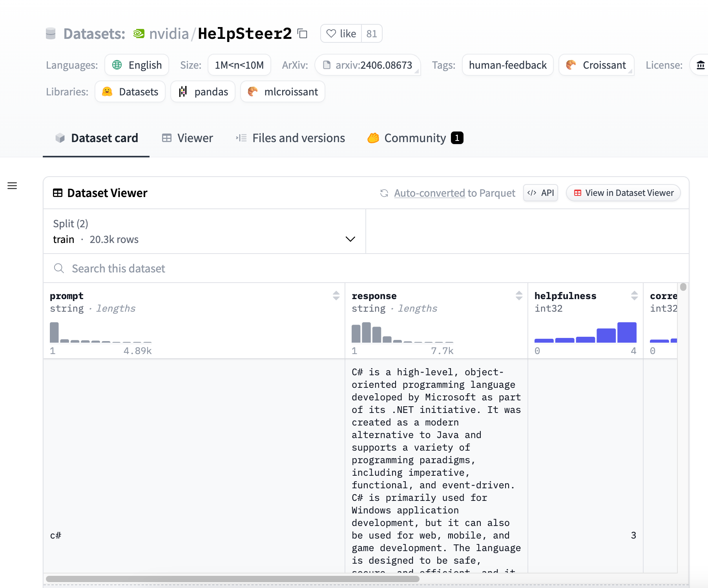Click the heart like button
Screen dimensions: 708x588
coord(341,34)
